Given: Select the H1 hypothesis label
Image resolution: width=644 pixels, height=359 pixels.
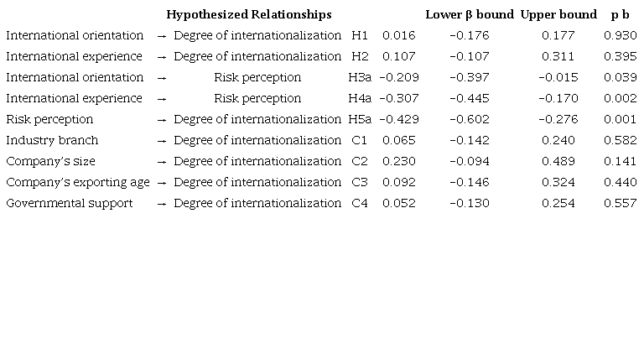Looking at the screenshot, I should (360, 35).
